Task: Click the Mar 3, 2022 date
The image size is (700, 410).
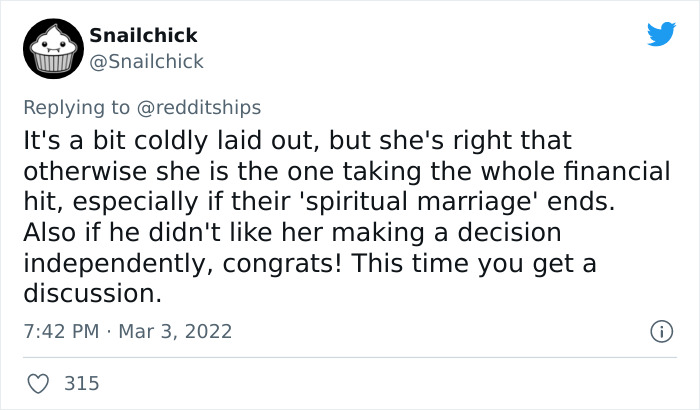Action: (x=175, y=331)
